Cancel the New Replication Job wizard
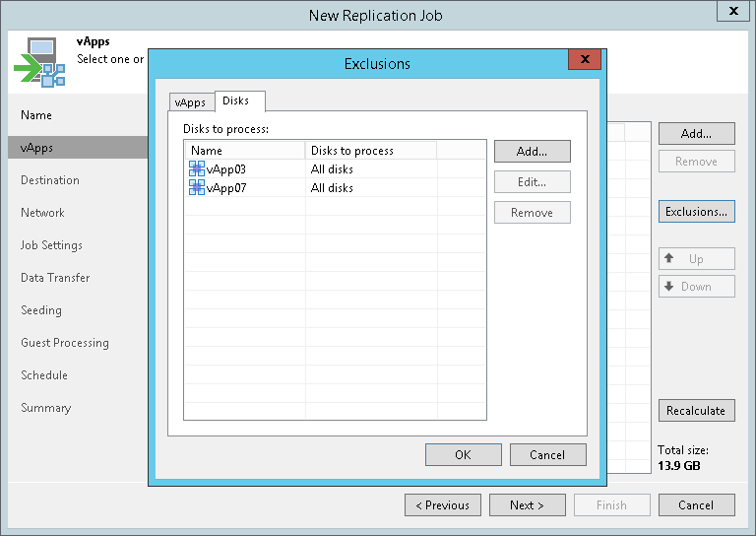This screenshot has width=756, height=536. 697,505
